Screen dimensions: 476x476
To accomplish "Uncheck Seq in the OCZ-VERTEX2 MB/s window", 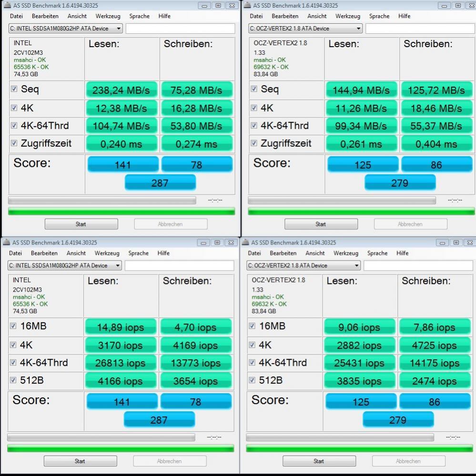I will 254,89.
